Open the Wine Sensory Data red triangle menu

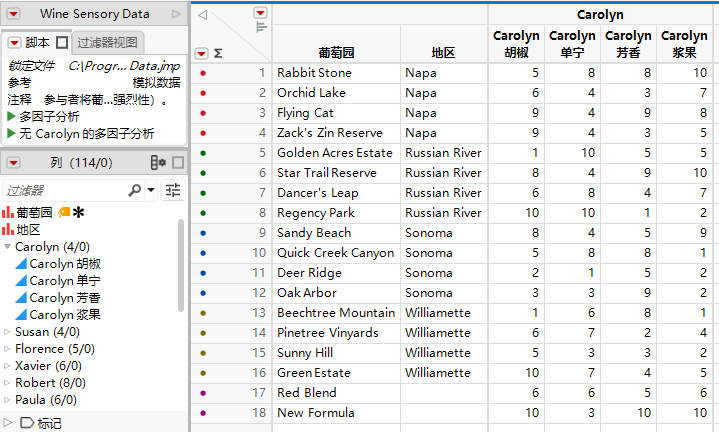coord(13,14)
